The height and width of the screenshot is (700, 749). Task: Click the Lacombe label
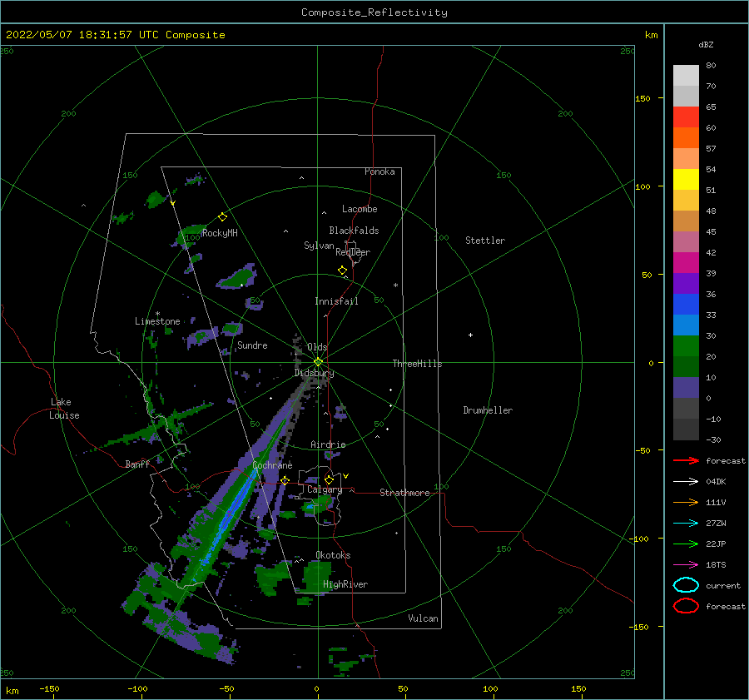(360, 209)
